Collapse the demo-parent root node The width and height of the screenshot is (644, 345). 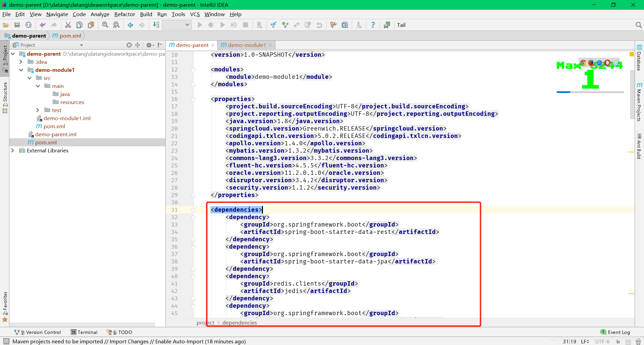[13, 54]
